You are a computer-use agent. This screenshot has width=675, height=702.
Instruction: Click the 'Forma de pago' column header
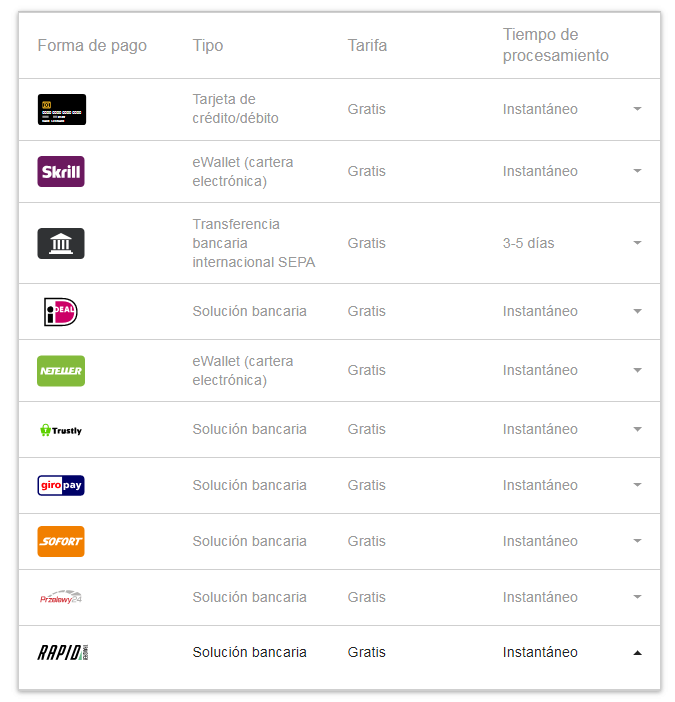point(92,46)
